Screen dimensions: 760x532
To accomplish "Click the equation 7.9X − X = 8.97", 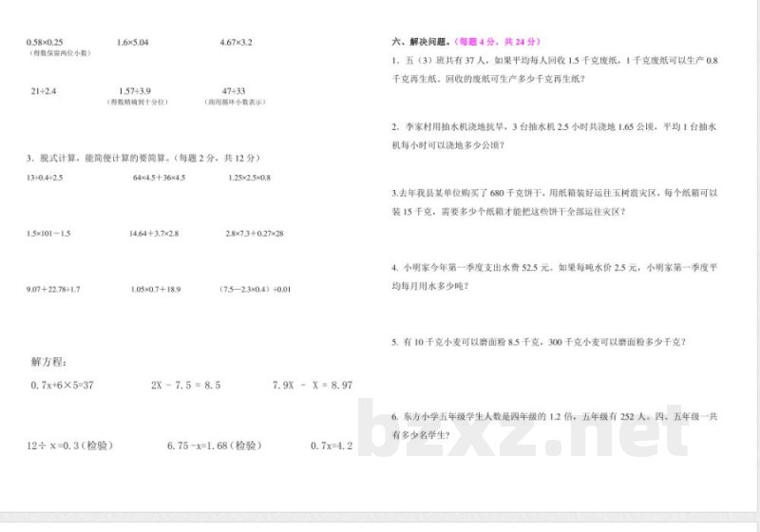I will point(313,386).
